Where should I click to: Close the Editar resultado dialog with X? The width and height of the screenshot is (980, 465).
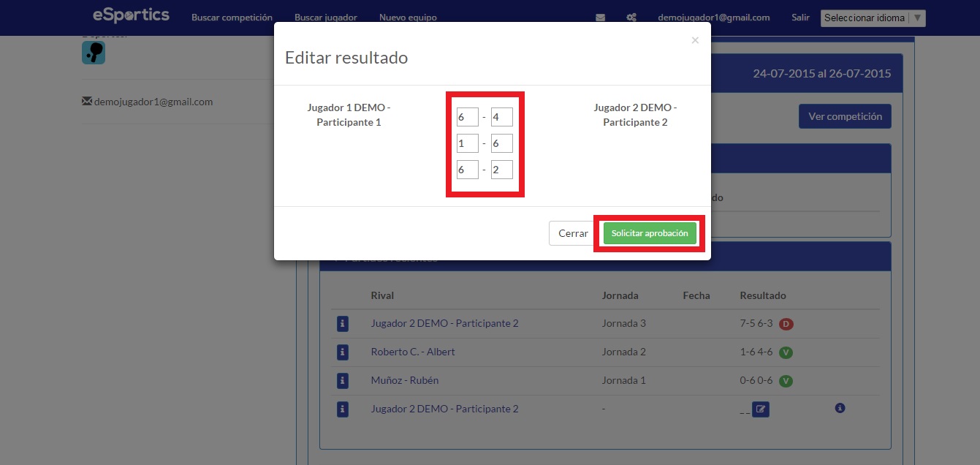pos(695,40)
